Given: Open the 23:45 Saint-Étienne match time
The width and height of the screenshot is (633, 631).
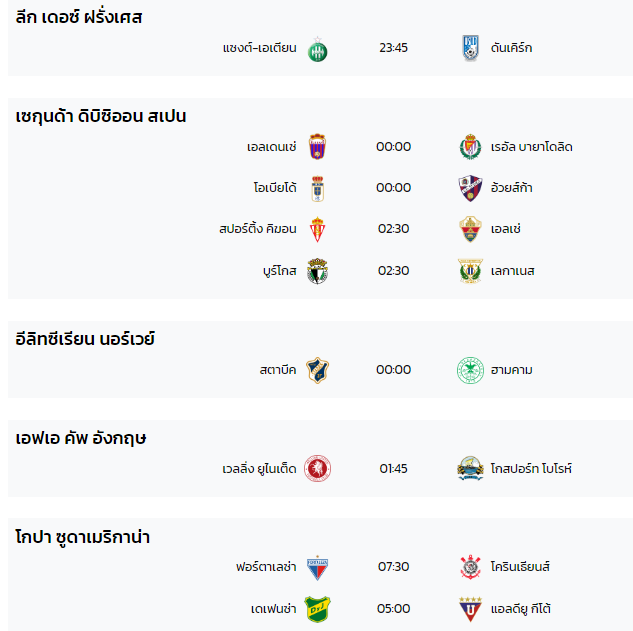Looking at the screenshot, I should tap(394, 48).
